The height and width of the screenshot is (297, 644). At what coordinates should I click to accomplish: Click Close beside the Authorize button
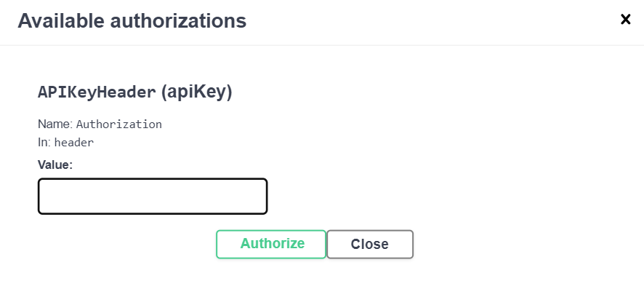click(370, 245)
